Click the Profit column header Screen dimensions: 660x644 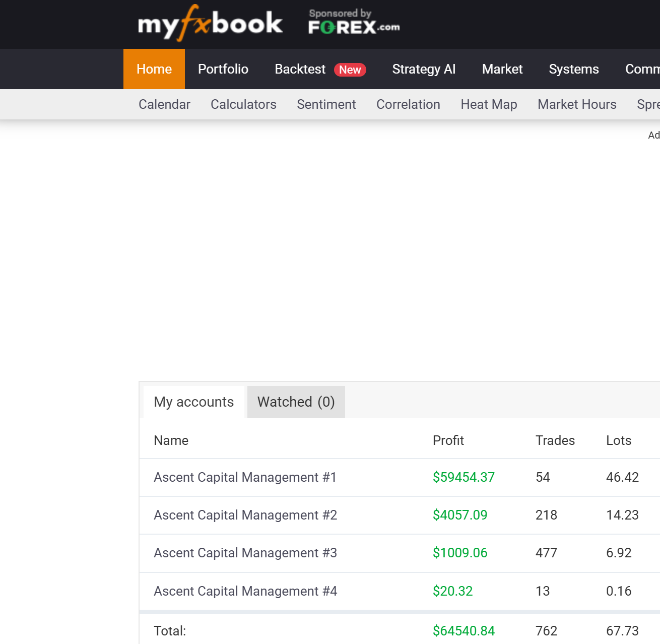(448, 440)
